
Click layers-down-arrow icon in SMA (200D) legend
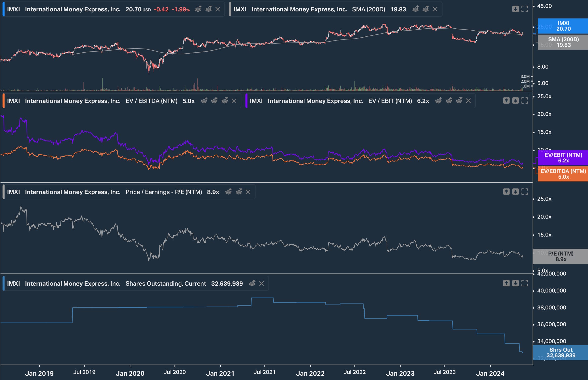coord(426,9)
